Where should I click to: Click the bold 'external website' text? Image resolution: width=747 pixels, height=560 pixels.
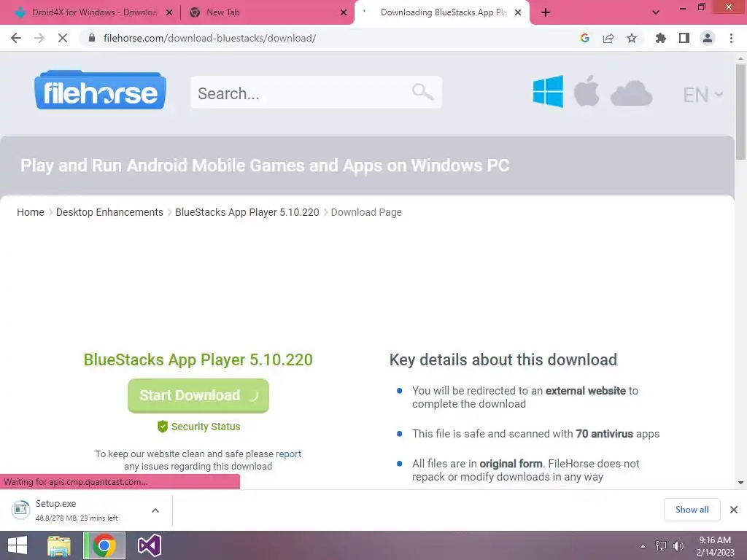(586, 391)
